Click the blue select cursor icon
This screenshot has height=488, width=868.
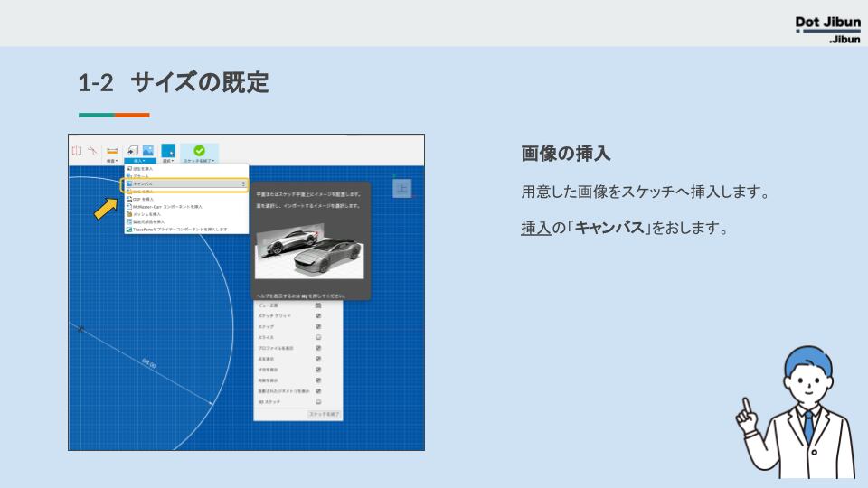pos(168,151)
